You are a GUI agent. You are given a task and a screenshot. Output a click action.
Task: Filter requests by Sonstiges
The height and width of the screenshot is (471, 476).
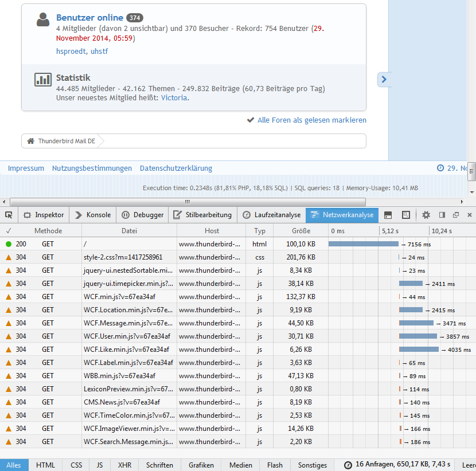[313, 465]
